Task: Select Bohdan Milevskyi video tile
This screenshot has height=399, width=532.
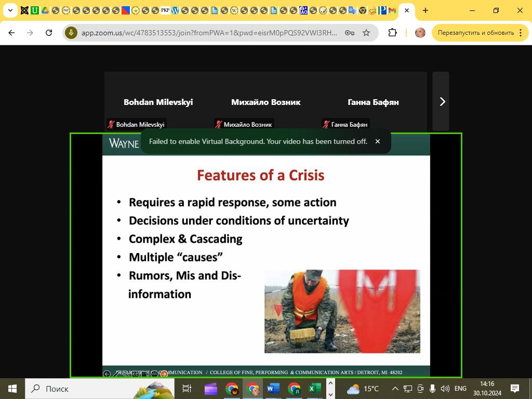Action: coord(158,101)
